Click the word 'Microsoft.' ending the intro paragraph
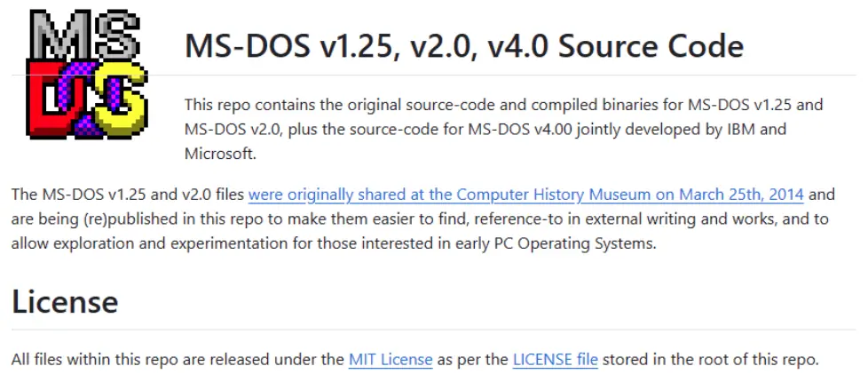The image size is (868, 382). click(220, 154)
